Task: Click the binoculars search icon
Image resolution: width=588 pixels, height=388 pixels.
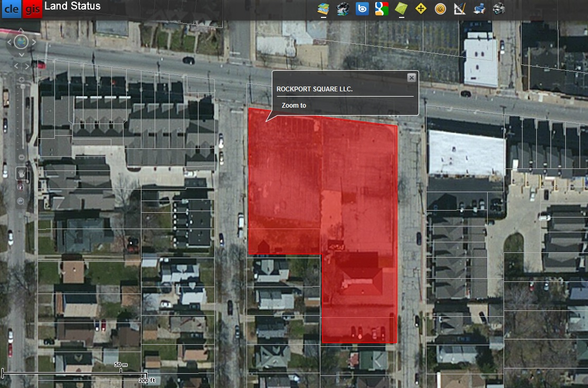Action: click(x=343, y=8)
